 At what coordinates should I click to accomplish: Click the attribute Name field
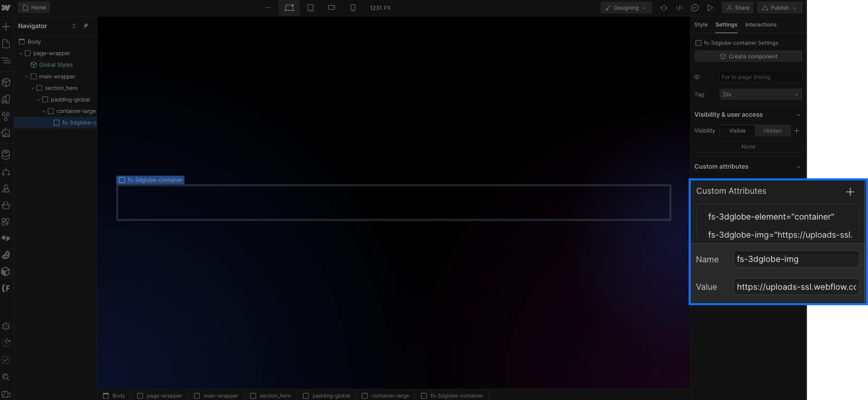[796, 259]
